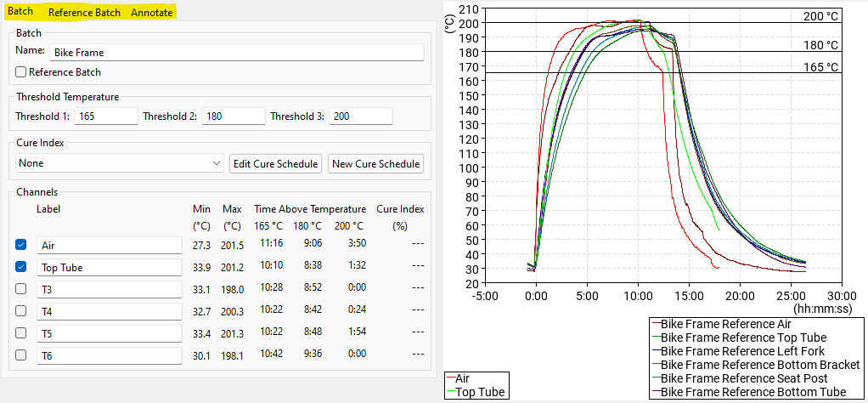Switch to the Reference Batch tab
The width and height of the screenshot is (868, 403).
point(84,13)
